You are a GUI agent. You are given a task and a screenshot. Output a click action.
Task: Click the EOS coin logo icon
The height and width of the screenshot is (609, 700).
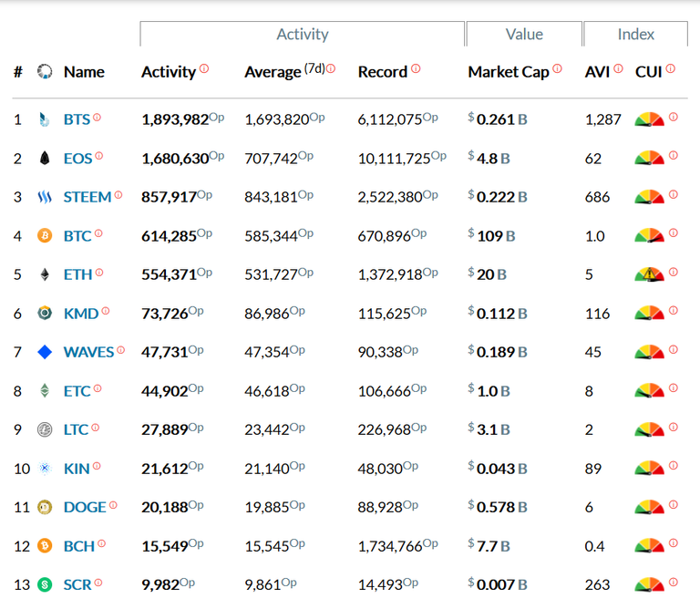point(44,158)
